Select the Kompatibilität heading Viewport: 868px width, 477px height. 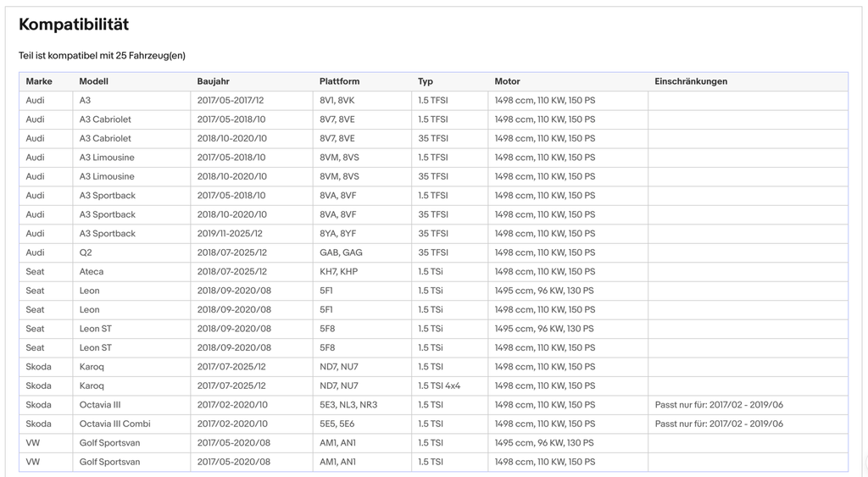coord(74,25)
